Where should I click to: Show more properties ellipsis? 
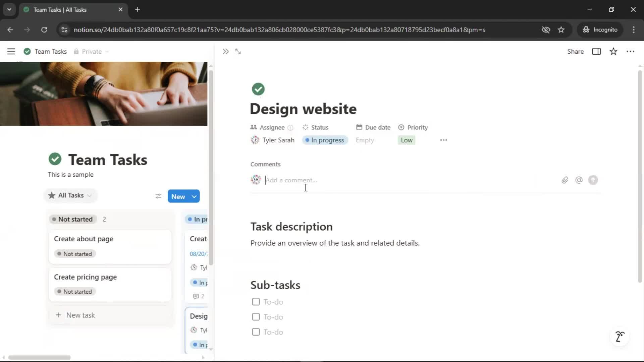pyautogui.click(x=443, y=140)
